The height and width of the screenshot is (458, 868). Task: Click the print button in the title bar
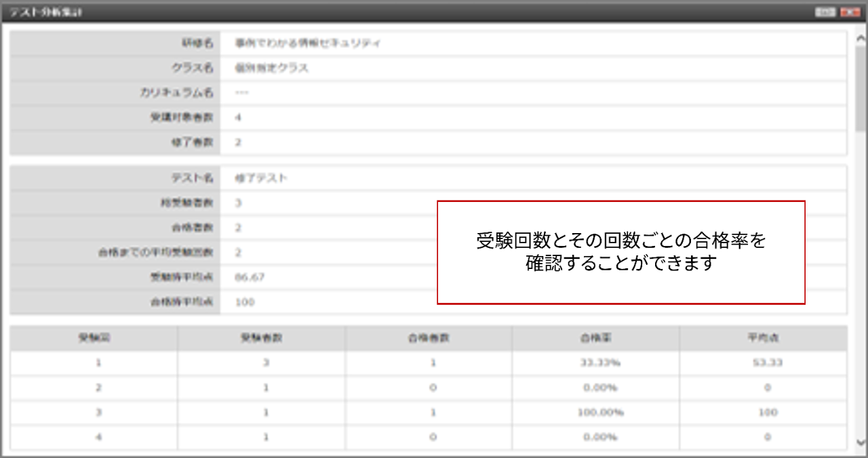pos(825,12)
